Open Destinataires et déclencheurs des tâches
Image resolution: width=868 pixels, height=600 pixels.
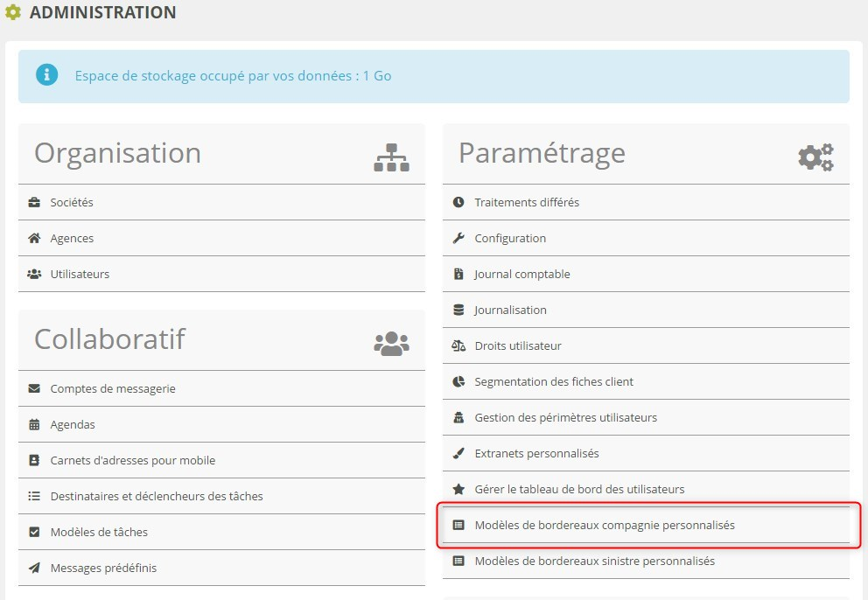coord(157,496)
